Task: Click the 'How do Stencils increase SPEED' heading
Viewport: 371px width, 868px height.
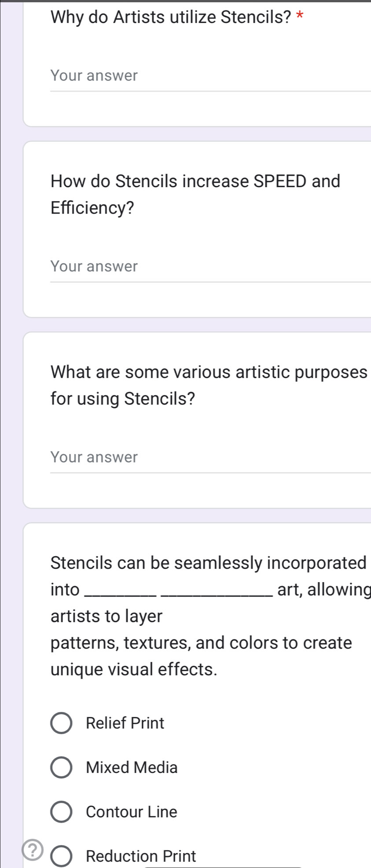Action: (x=195, y=181)
